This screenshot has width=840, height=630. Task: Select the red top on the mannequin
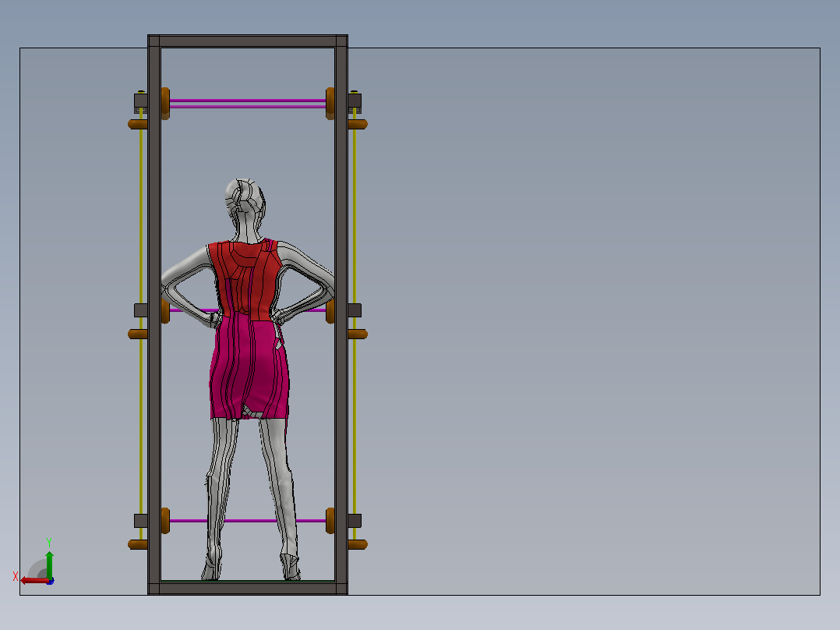[x=245, y=279]
